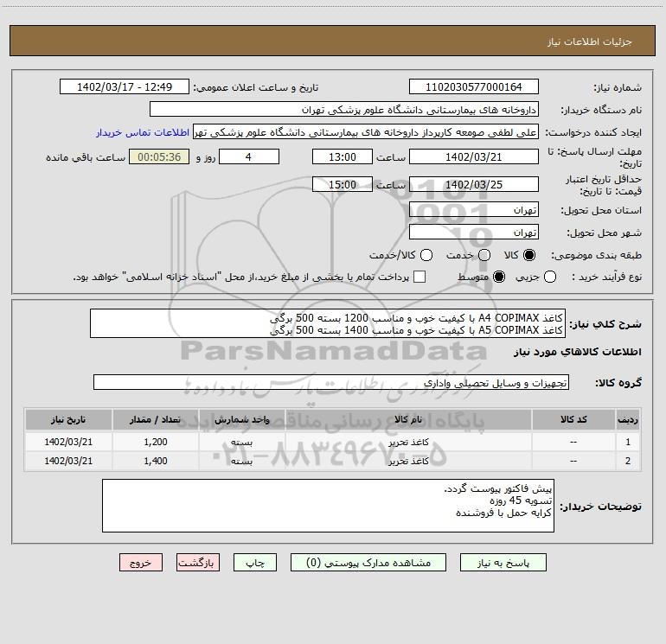
Task: Click the بازگشت back button
Action: (x=198, y=563)
